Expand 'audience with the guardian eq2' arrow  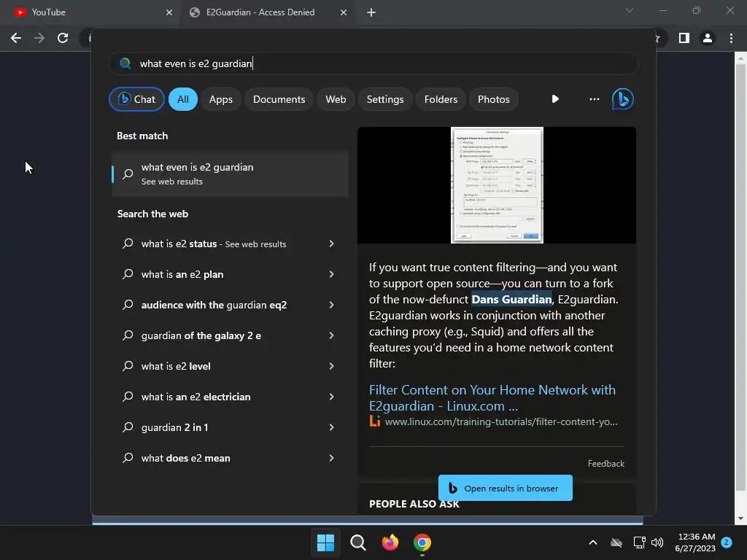point(332,305)
